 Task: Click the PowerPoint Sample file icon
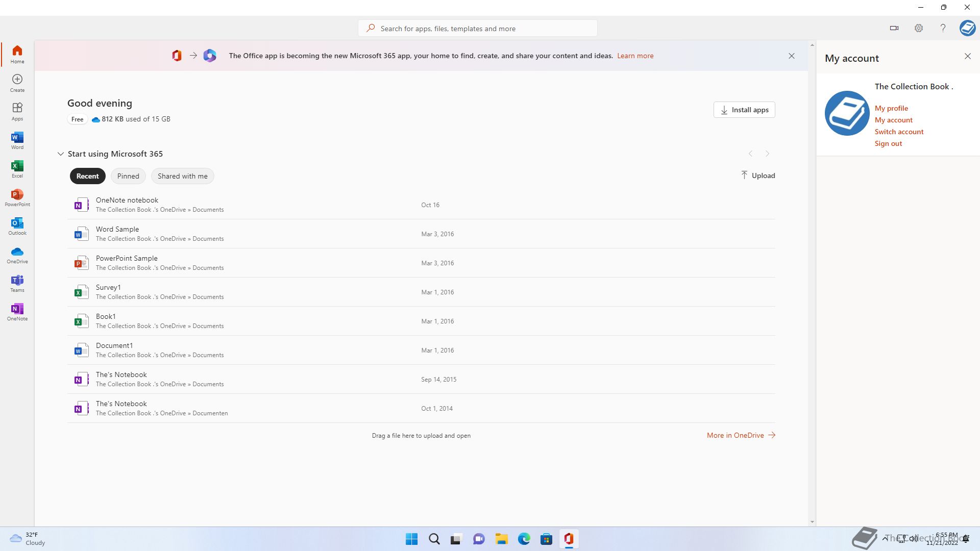pyautogui.click(x=81, y=263)
